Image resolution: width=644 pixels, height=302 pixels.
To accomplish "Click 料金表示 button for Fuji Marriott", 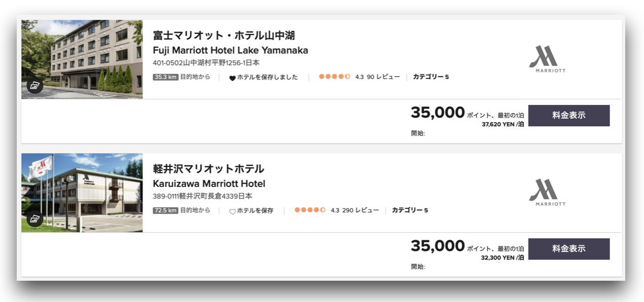I will click(x=569, y=116).
